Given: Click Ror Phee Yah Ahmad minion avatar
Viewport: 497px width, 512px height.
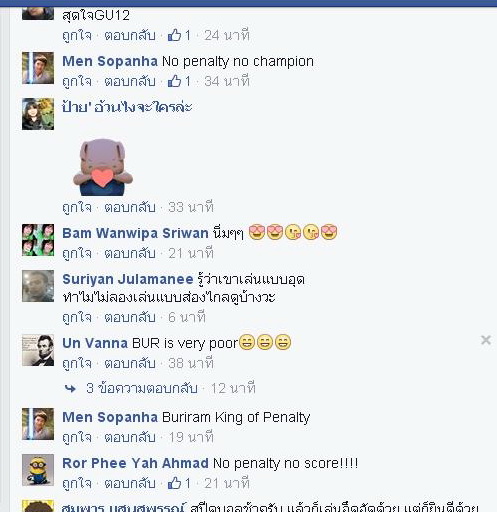Looking at the screenshot, I should (x=38, y=470).
